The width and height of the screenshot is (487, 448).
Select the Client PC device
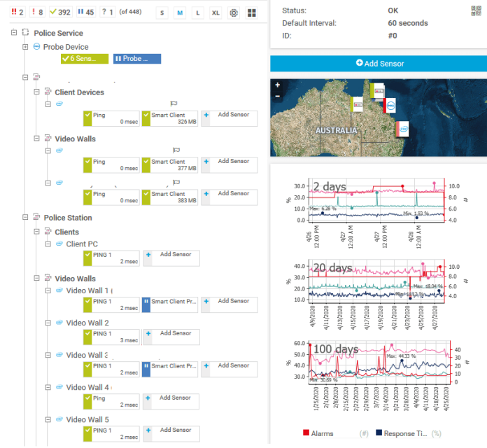pos(82,244)
